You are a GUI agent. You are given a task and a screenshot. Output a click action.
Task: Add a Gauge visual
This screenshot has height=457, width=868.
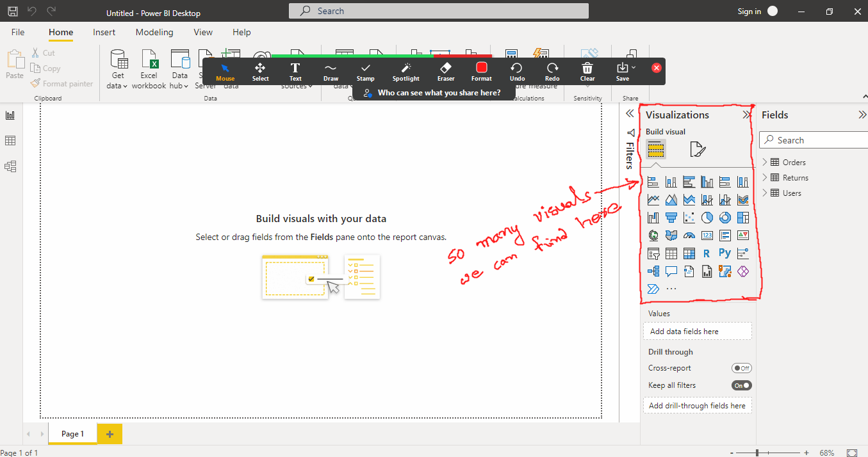(x=689, y=236)
